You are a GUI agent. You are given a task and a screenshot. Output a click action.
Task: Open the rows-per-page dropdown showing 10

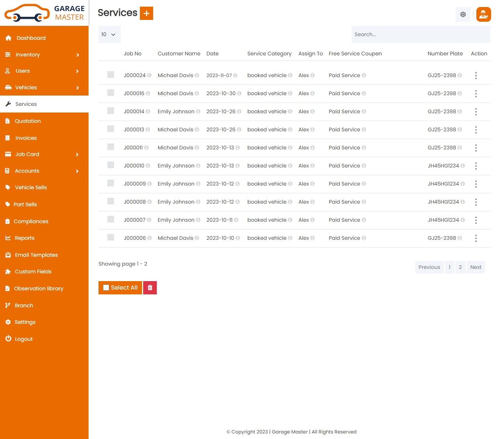(x=110, y=34)
